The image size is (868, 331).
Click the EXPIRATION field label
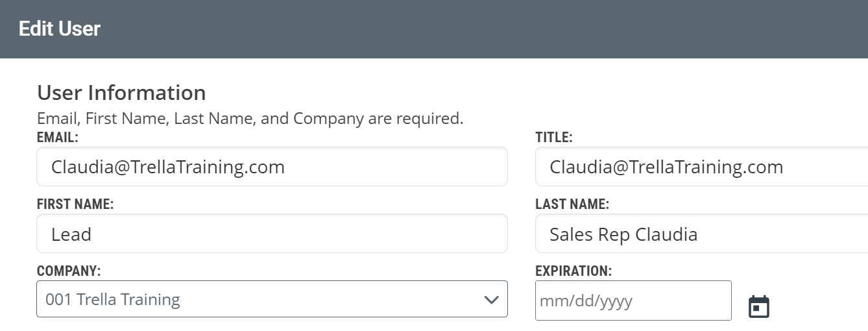pyautogui.click(x=573, y=271)
